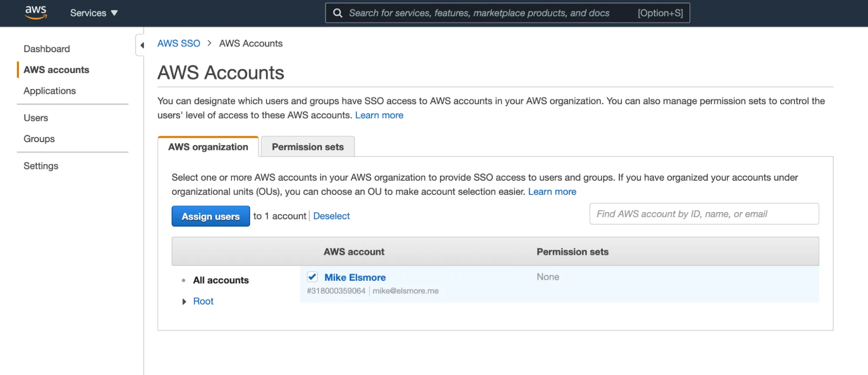Switch to the Permission sets tab
868x375 pixels.
pyautogui.click(x=307, y=147)
